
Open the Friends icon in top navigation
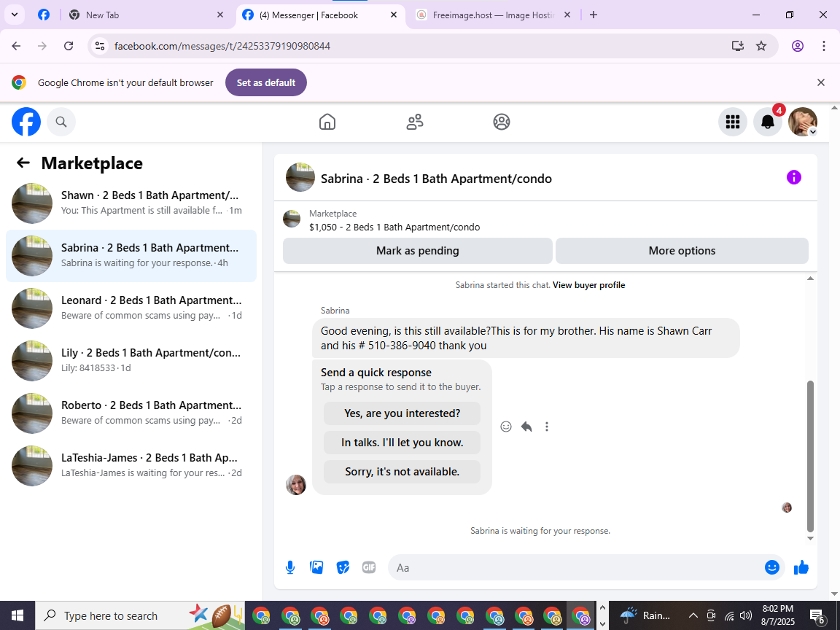click(x=415, y=122)
